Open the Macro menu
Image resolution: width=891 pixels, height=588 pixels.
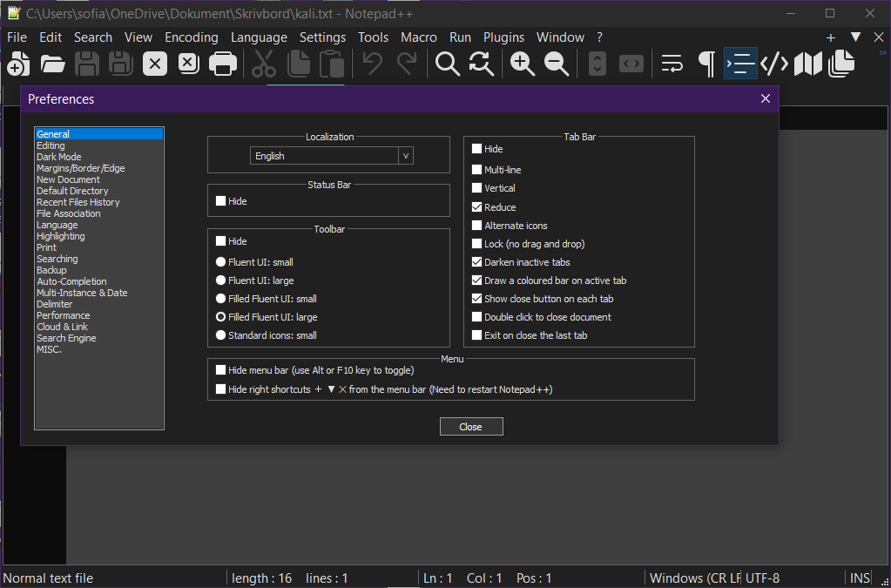pos(419,37)
